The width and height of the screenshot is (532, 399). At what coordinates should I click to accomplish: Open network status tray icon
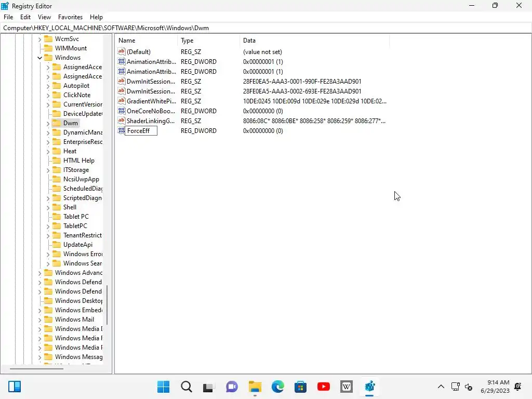pos(455,387)
